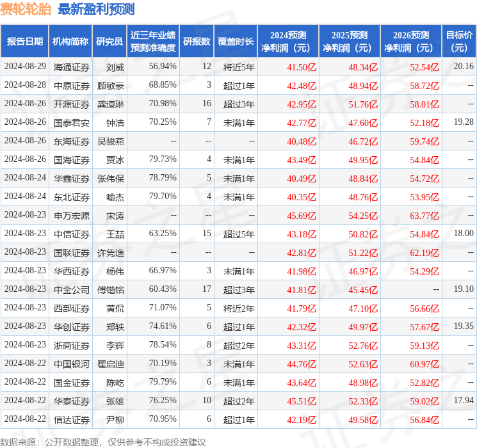Click the date 2024-08-28
Viewport: 477px width, 448px height.
coord(25,85)
